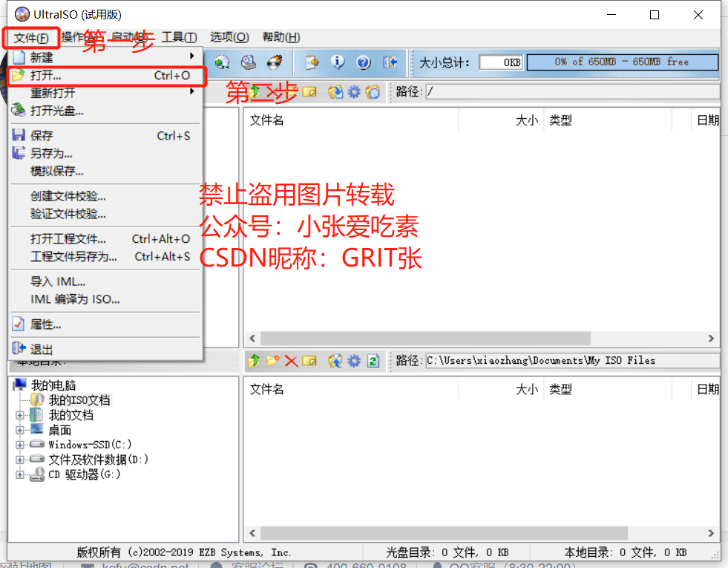
Task: Click the New Folder icon in local pane toolbar
Action: point(272,361)
